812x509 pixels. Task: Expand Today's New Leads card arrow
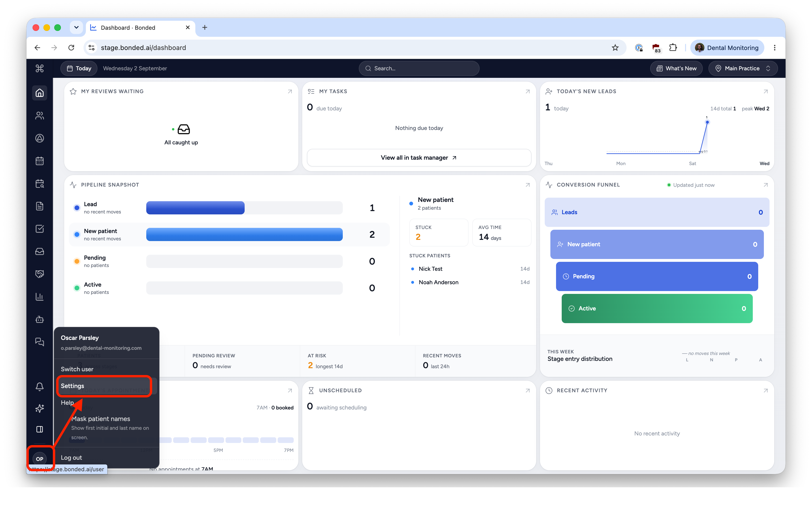[766, 92]
